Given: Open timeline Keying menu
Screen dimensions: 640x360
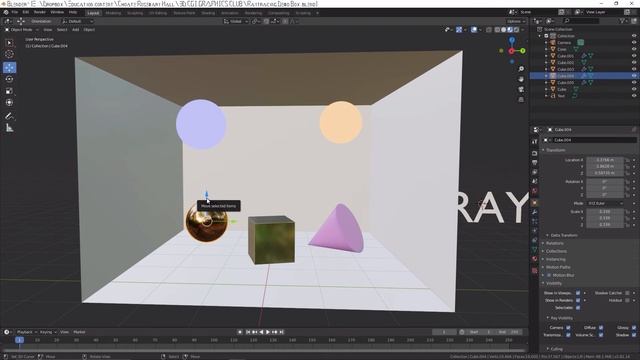Looking at the screenshot, I should [x=48, y=332].
